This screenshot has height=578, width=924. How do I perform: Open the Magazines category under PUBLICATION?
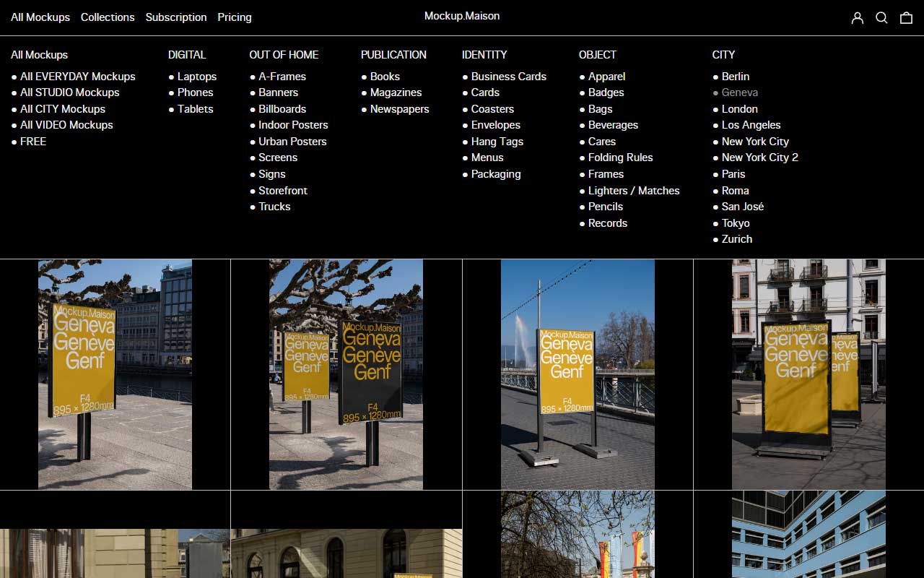click(x=395, y=92)
